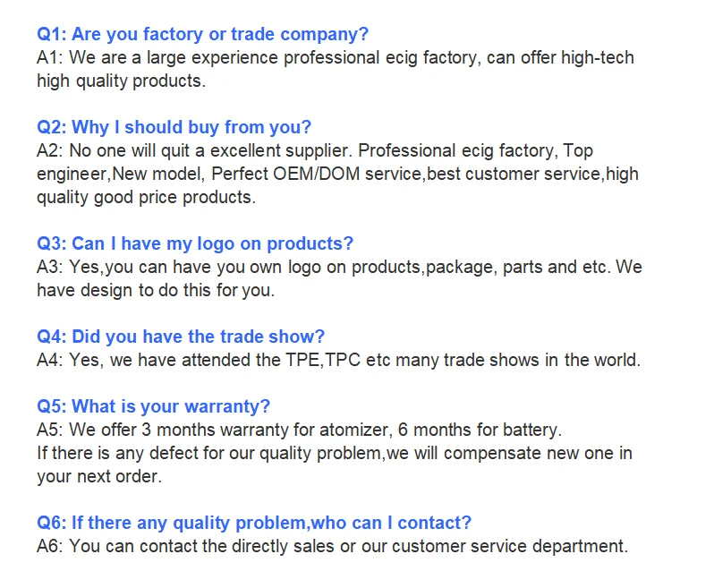Click the 'quality good price products.' line
Screen dimensions: 714x588
pyautogui.click(x=146, y=197)
